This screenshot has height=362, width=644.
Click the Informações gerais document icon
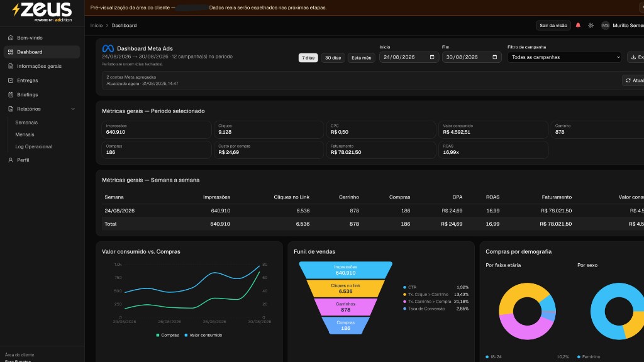pos(11,66)
